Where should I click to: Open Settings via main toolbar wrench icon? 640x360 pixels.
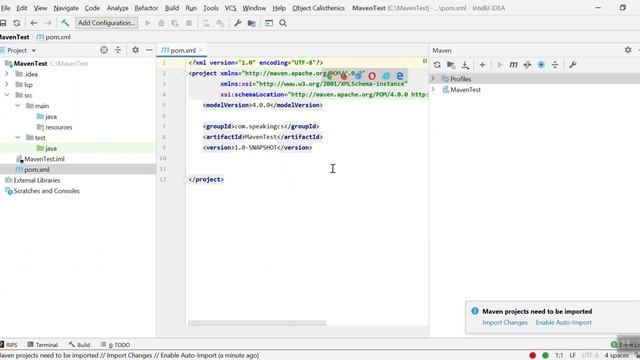238,23
